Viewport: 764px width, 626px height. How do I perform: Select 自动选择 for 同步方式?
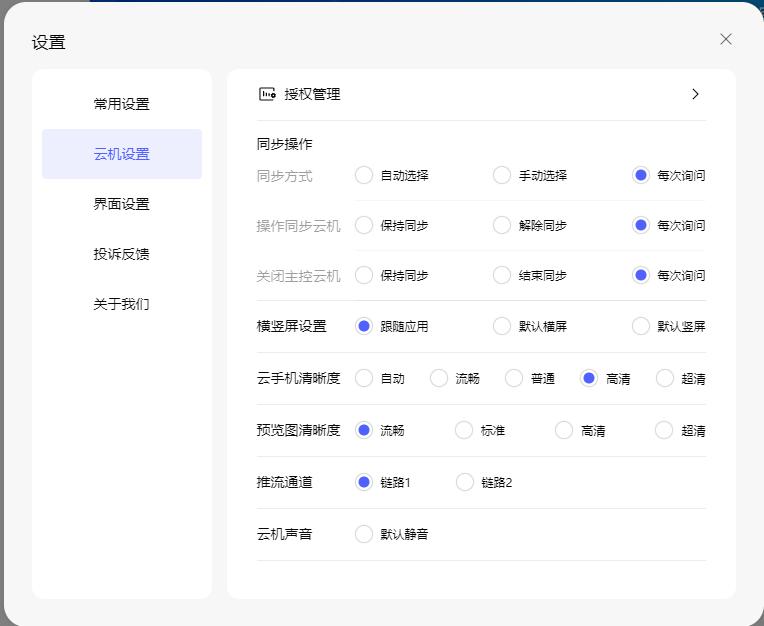coord(363,175)
